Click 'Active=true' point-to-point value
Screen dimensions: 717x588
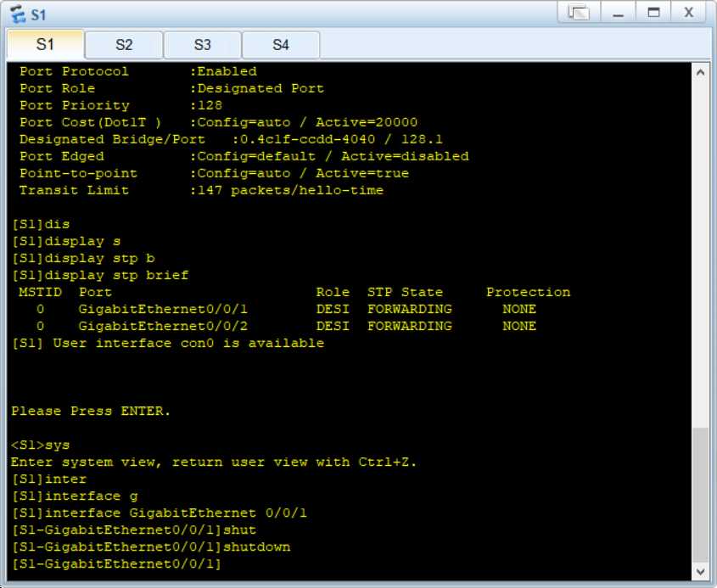[362, 173]
